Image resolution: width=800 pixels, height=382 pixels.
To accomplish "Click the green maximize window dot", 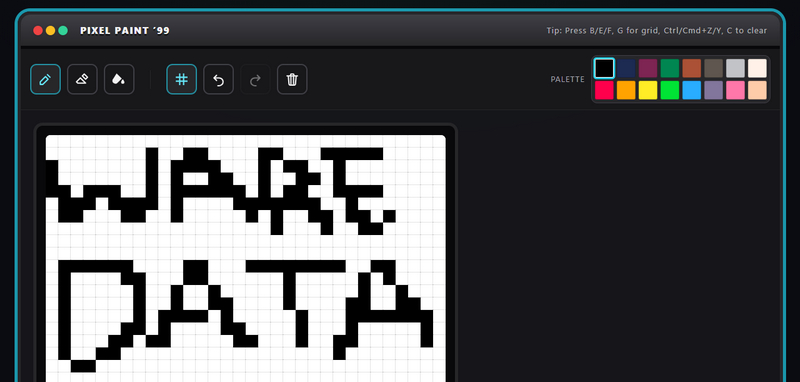I will [63, 31].
